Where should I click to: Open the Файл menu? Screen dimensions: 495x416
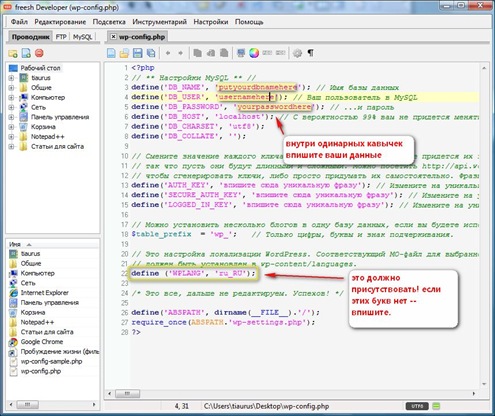pyautogui.click(x=19, y=22)
